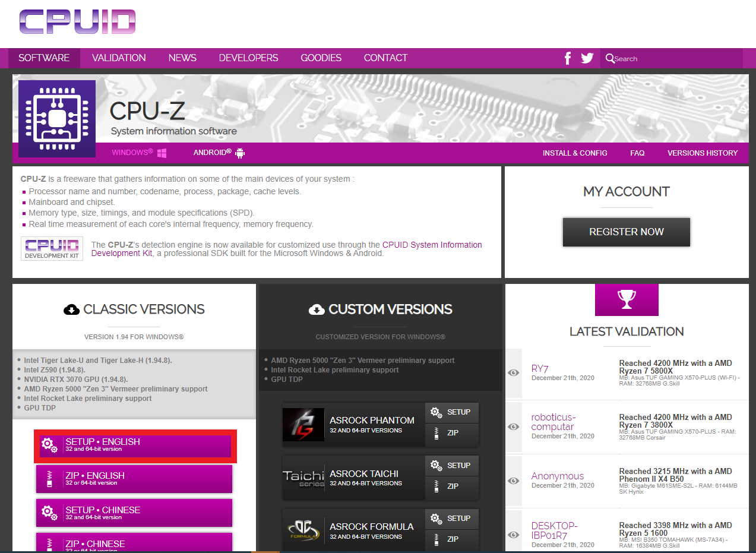Click the trophy icon above Latest Validation
The width and height of the screenshot is (756, 553).
click(x=627, y=300)
